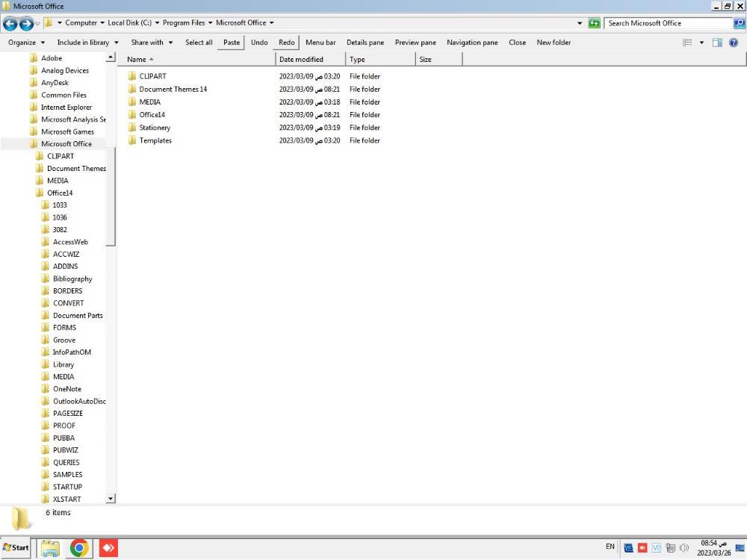Show the preview pane icon
The width and height of the screenshot is (747, 560).
[717, 43]
